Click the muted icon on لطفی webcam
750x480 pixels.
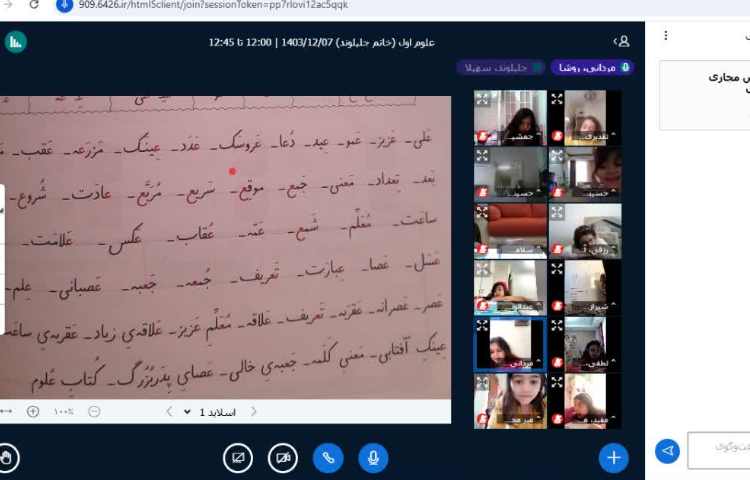tap(557, 363)
